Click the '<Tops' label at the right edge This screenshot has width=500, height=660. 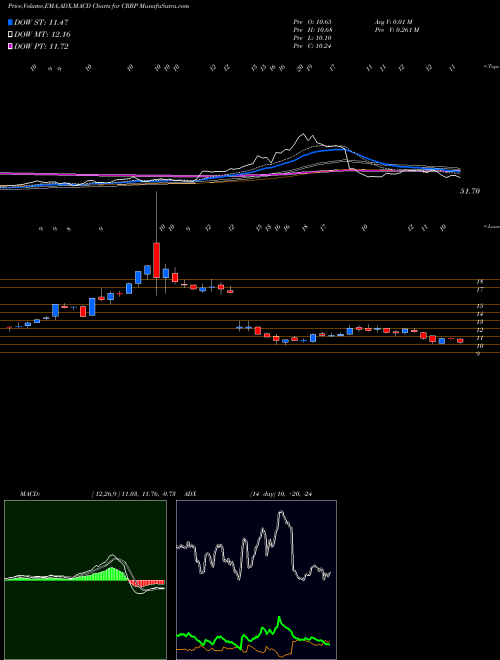[491, 66]
